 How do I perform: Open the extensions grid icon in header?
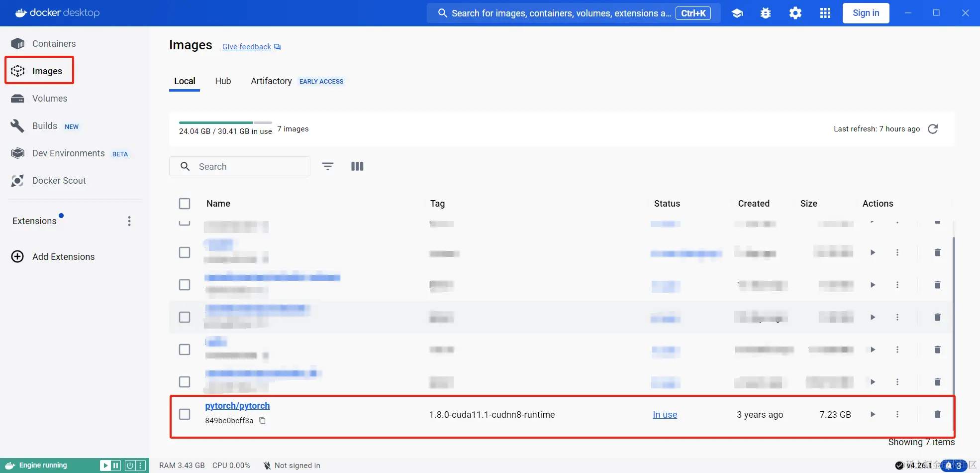pyautogui.click(x=825, y=13)
